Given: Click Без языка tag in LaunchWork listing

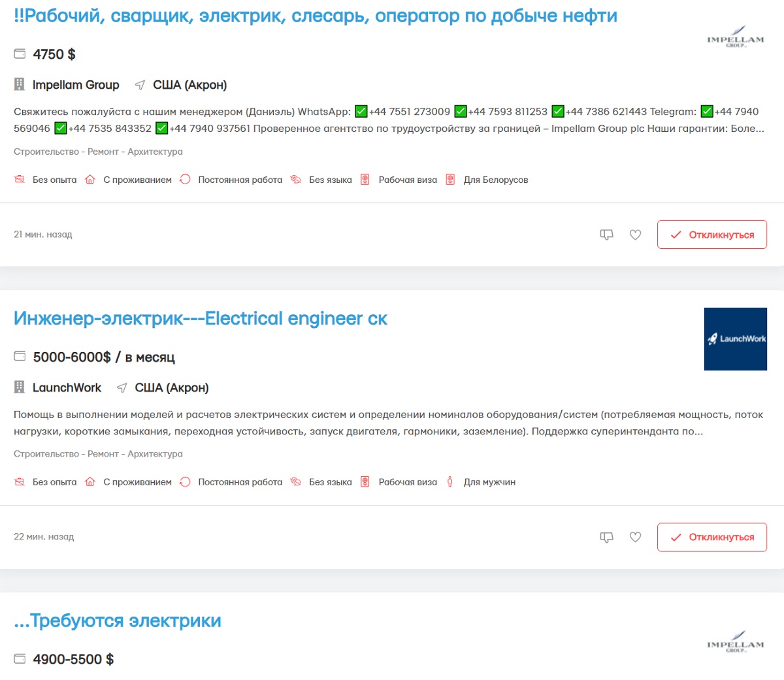Looking at the screenshot, I should pos(330,482).
